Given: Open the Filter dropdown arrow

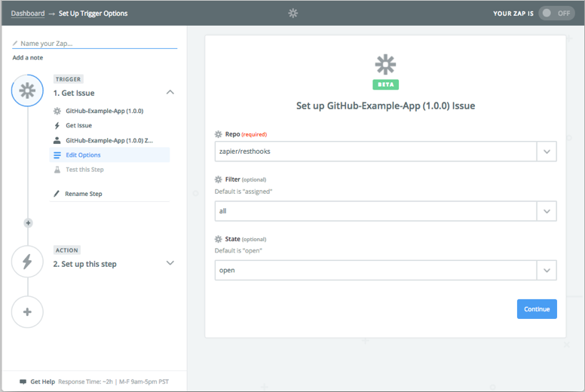Looking at the screenshot, I should click(x=547, y=211).
